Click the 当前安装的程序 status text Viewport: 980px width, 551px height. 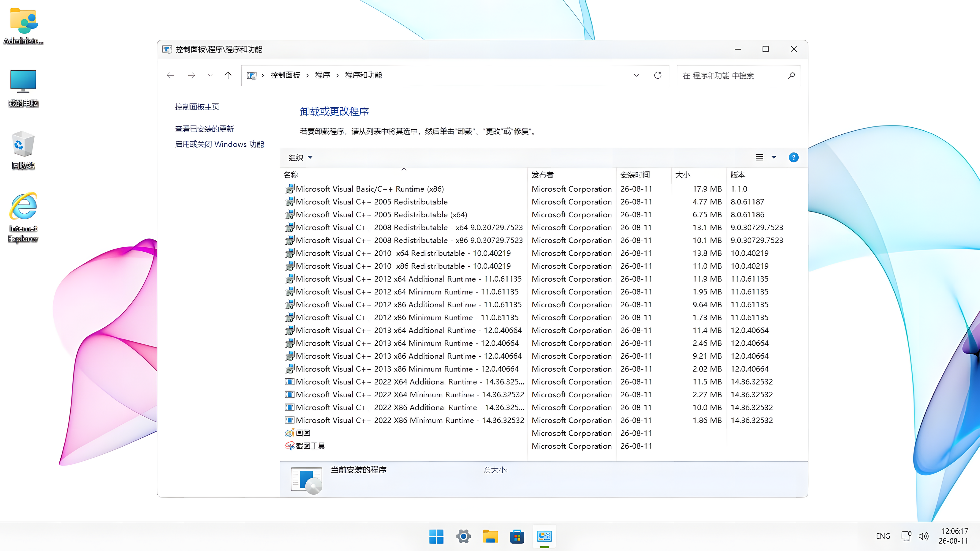[x=358, y=470]
